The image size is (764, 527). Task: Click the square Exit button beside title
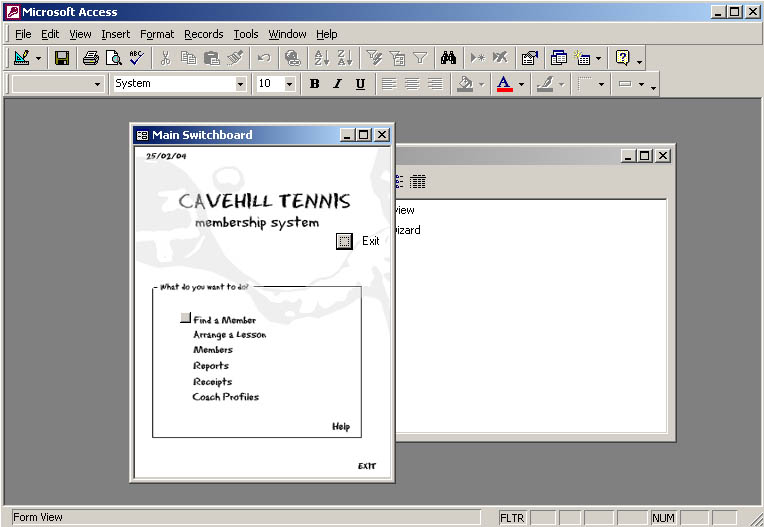pyautogui.click(x=344, y=241)
